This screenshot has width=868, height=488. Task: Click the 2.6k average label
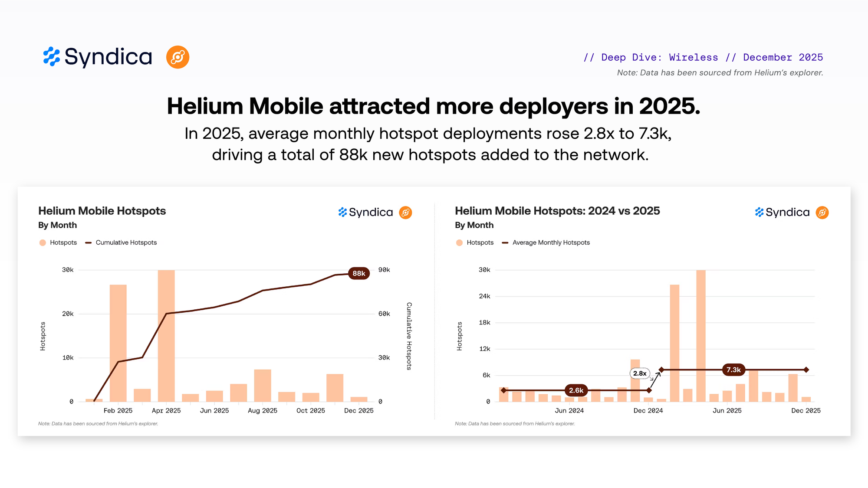[x=576, y=390]
